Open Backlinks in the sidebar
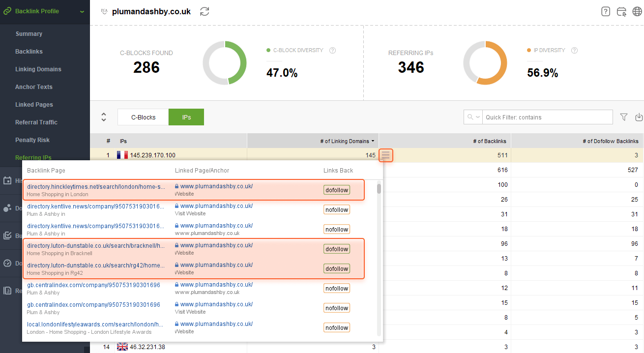Screen dimensions: 644x353 pos(29,52)
